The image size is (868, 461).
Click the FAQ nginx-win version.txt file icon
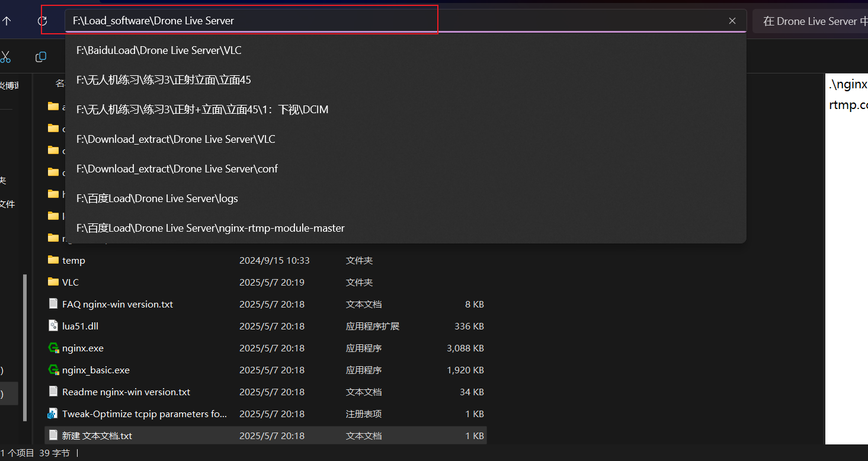click(x=53, y=304)
